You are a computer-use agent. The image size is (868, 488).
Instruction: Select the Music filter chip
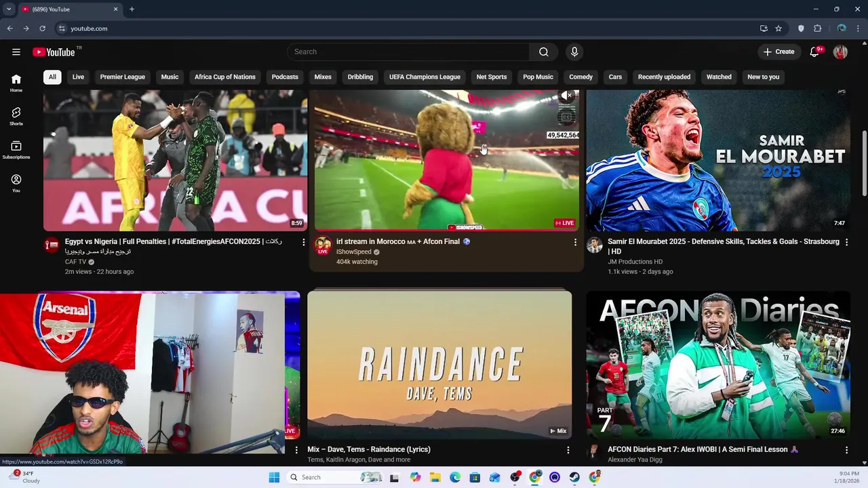coord(170,77)
